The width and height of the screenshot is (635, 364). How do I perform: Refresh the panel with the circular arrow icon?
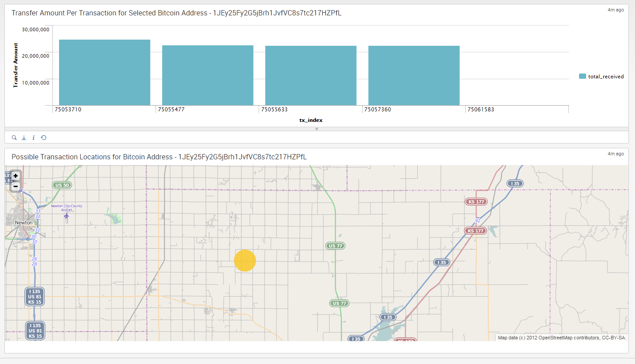point(44,138)
